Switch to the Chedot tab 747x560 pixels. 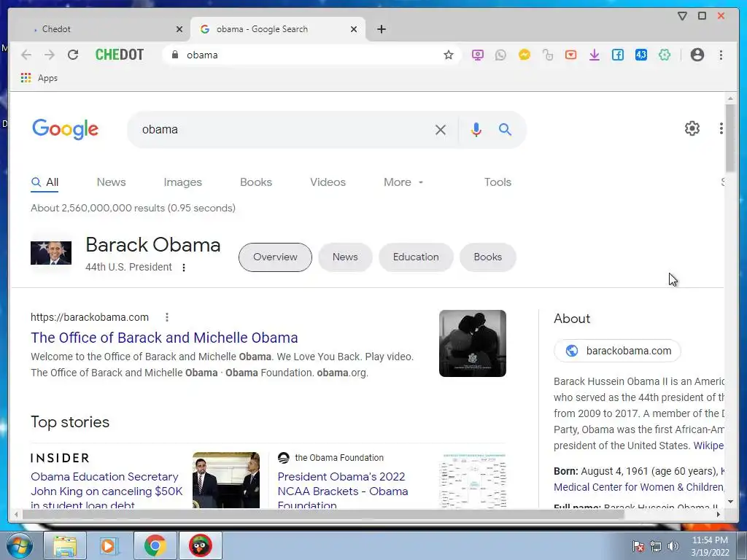pos(100,29)
